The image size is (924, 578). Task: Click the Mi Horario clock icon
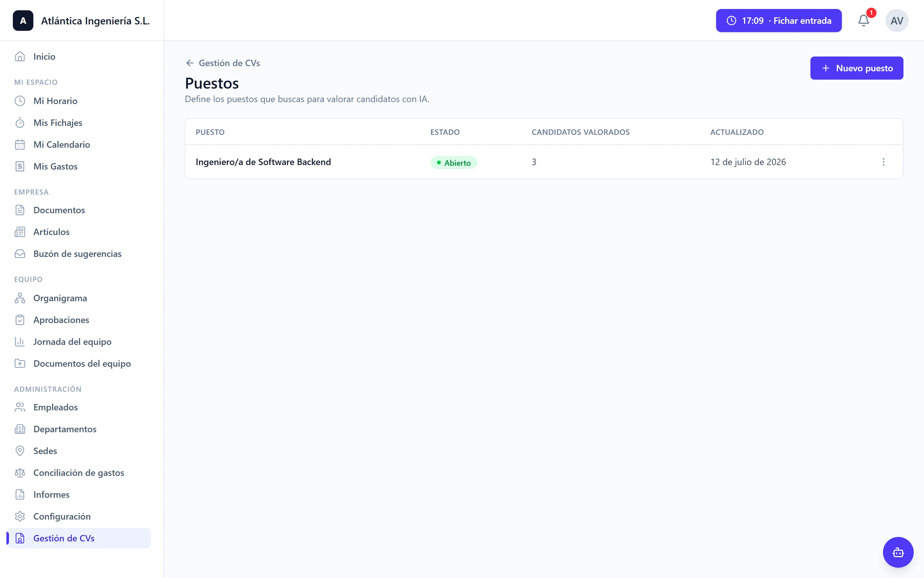(20, 101)
